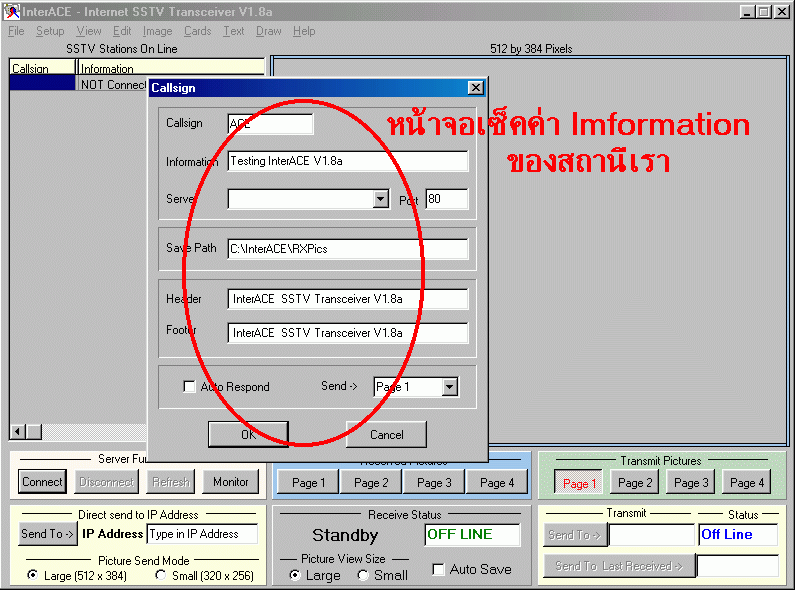Screen dimensions: 795x590
Task: Click the Connect server button
Action: [x=42, y=482]
